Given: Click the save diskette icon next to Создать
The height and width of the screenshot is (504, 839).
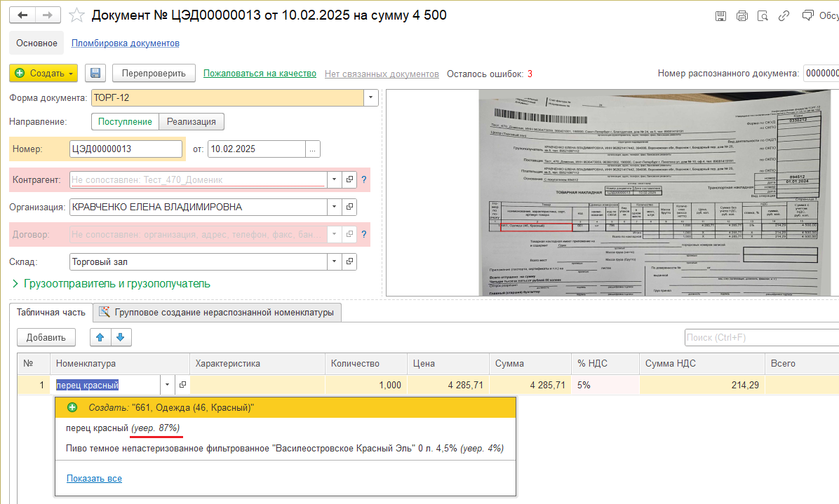Looking at the screenshot, I should 95,74.
